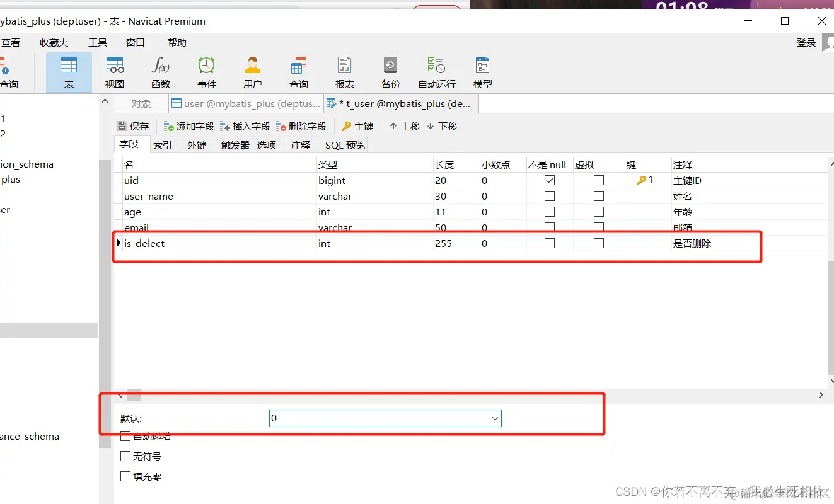Toggle 不是 null checkbox for user_name
This screenshot has height=504, width=834.
click(550, 196)
